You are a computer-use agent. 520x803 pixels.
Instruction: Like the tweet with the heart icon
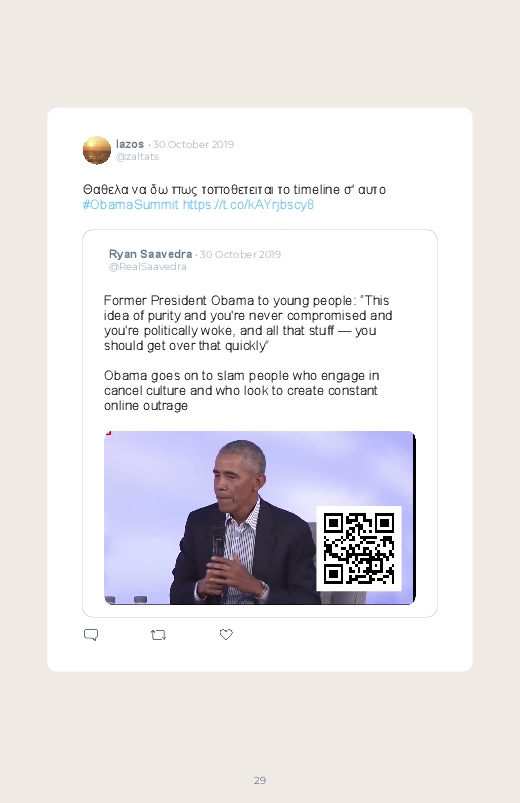226,635
